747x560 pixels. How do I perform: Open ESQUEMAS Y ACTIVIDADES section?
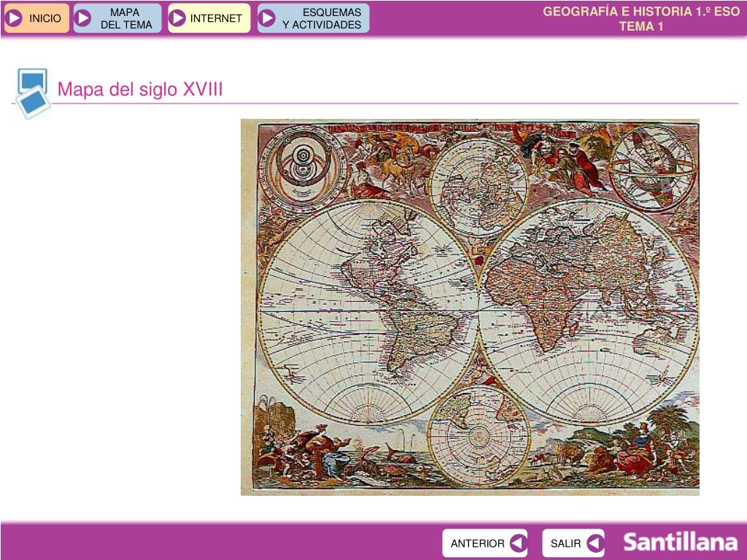click(x=314, y=18)
